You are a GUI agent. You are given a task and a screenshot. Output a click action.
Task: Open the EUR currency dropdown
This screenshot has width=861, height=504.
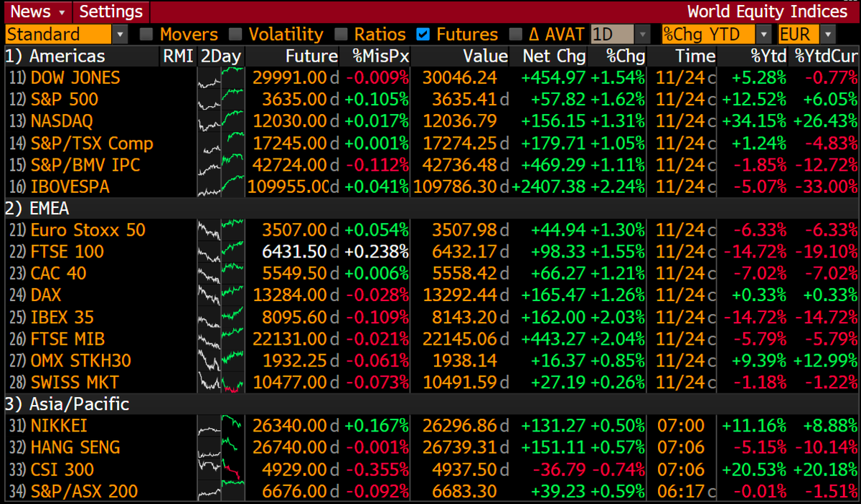(x=806, y=34)
